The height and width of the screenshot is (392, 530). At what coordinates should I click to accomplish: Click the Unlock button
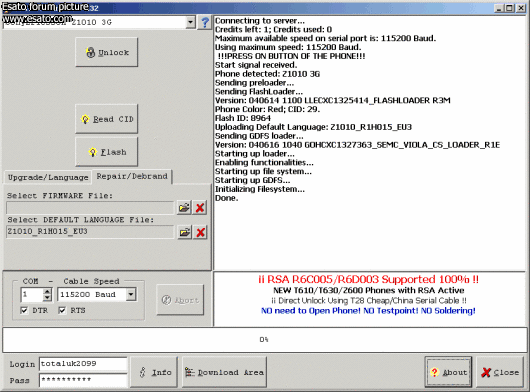106,52
